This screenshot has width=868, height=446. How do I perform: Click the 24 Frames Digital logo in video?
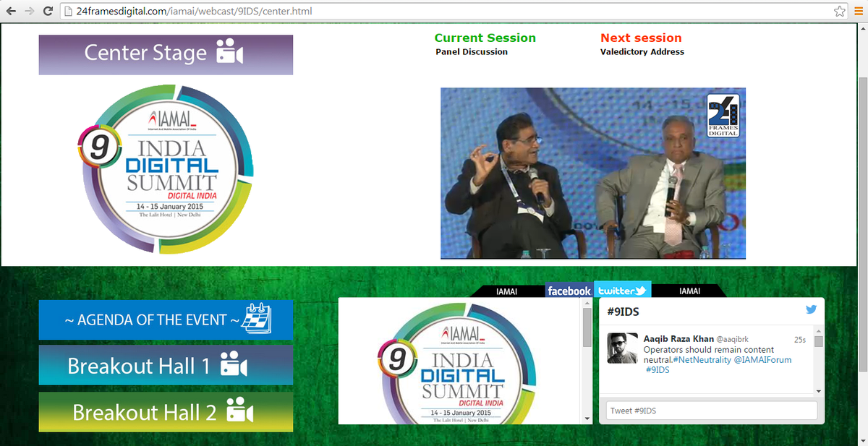pos(723,116)
